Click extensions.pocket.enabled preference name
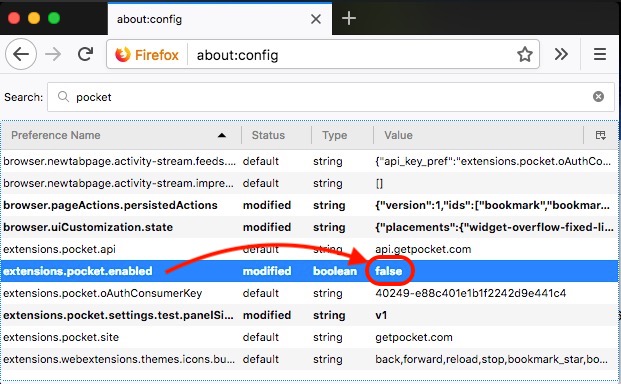The height and width of the screenshot is (384, 621). (78, 271)
